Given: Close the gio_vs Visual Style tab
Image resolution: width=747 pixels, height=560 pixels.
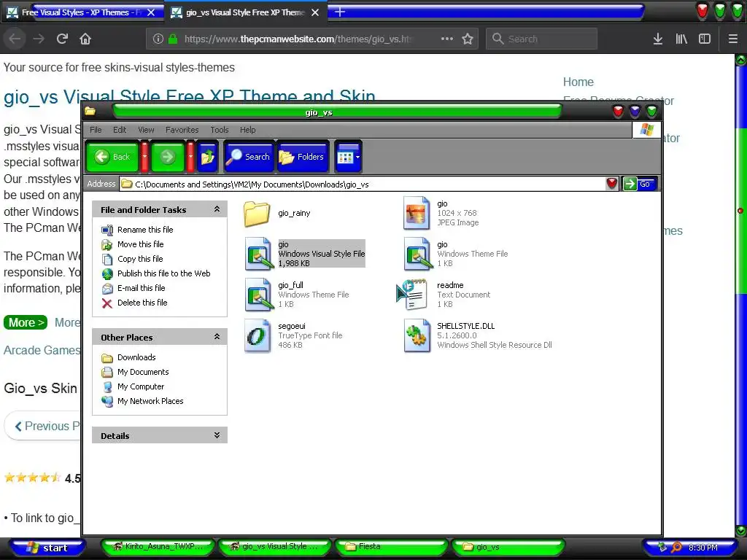Looking at the screenshot, I should (x=315, y=12).
